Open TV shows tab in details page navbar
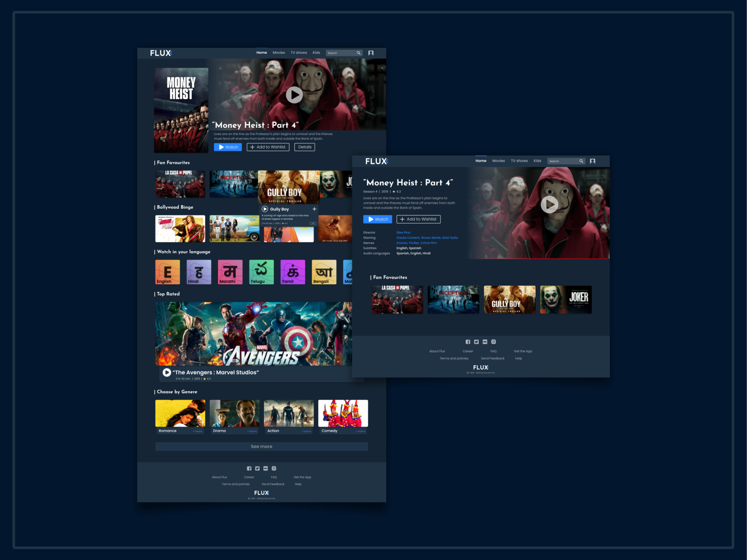The image size is (747, 560). (x=519, y=161)
